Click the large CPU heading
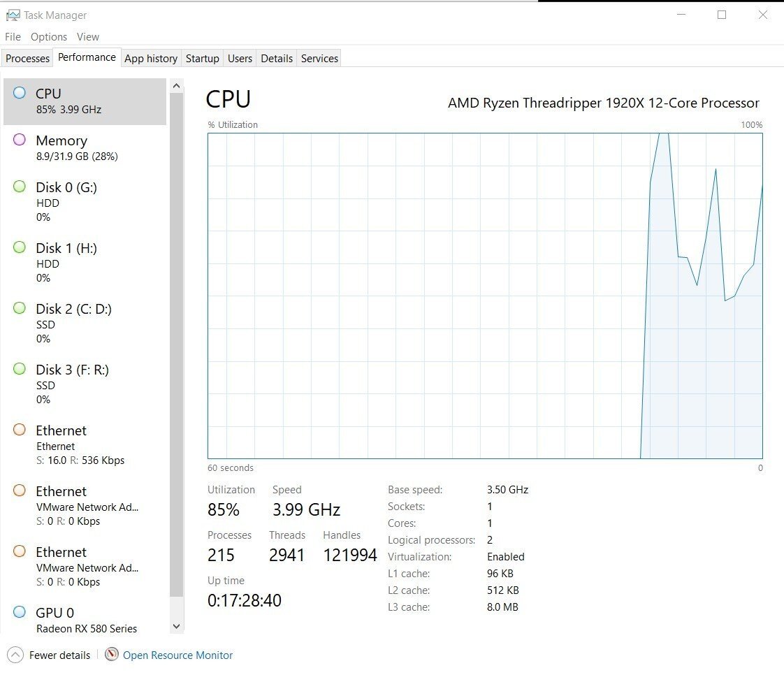 228,99
